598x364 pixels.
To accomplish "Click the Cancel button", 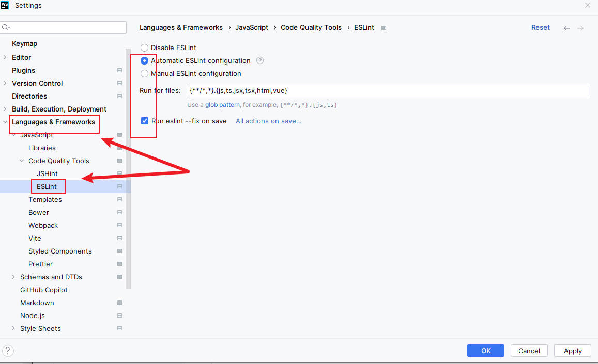I will (529, 351).
